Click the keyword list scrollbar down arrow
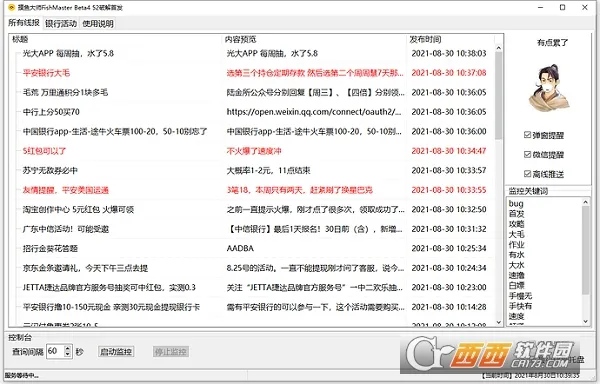 coord(585,321)
